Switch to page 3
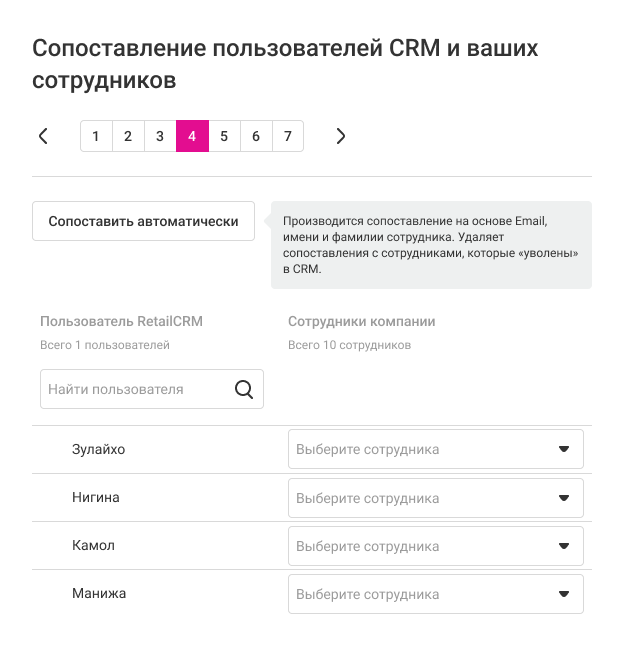The image size is (624, 649). tap(160, 136)
